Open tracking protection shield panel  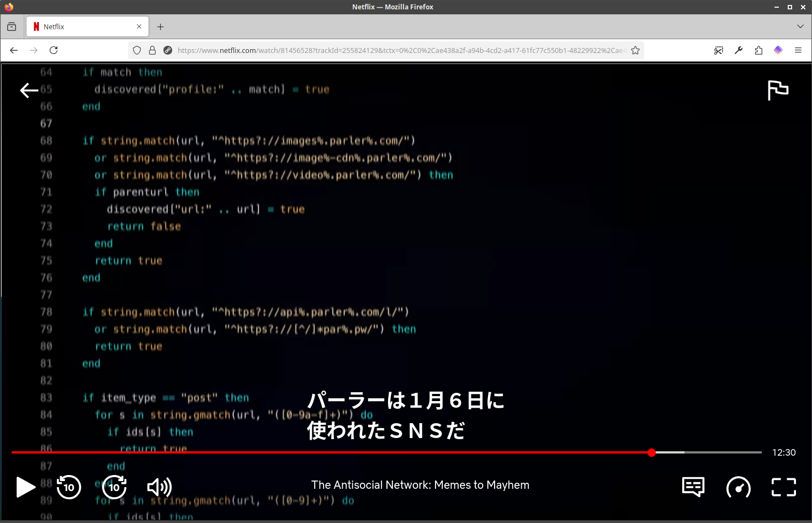click(137, 50)
